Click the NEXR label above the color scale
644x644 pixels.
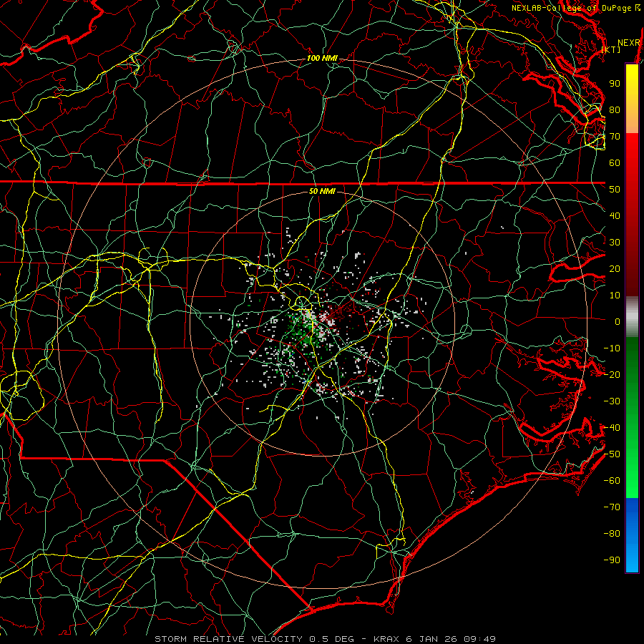pos(629,43)
